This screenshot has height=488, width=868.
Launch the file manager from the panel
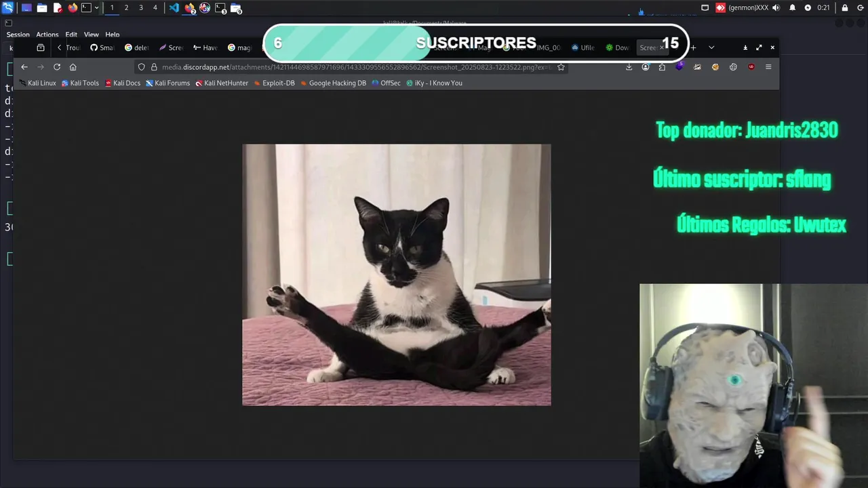point(42,8)
